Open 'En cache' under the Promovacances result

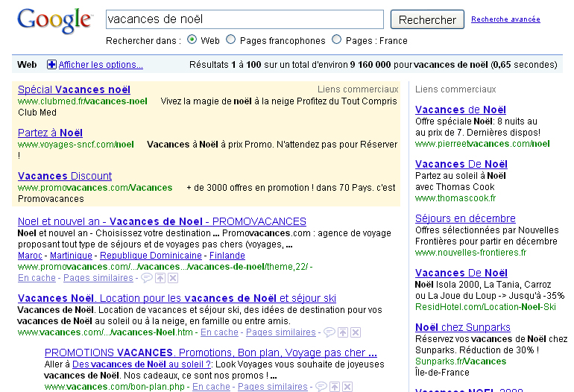click(37, 278)
